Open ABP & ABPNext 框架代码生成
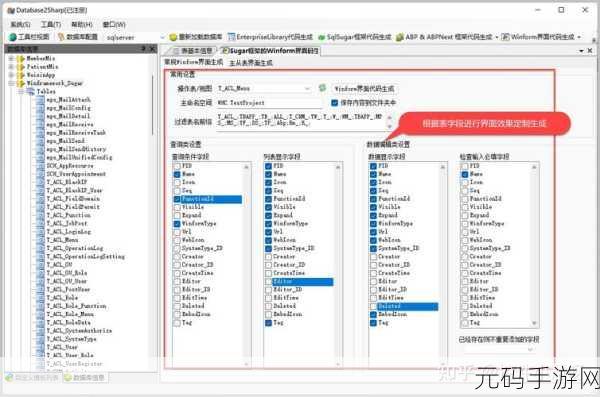 click(444, 37)
